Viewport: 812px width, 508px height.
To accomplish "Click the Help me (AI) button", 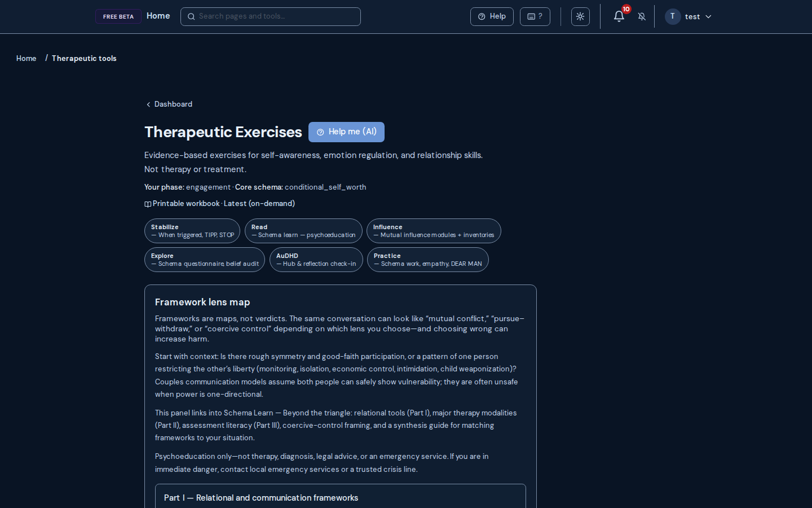I will point(346,132).
